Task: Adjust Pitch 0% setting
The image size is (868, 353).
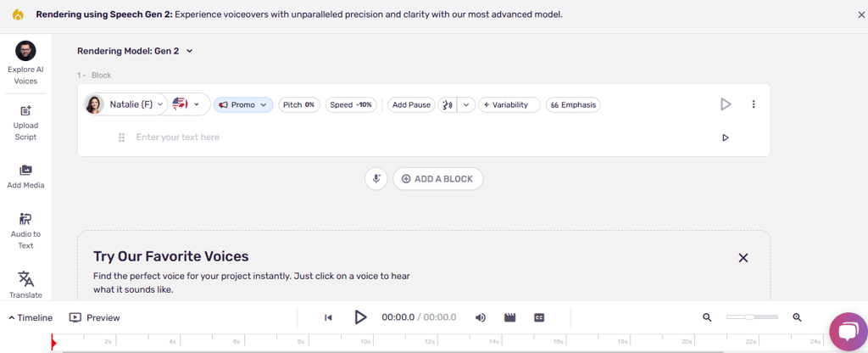Action: (299, 104)
